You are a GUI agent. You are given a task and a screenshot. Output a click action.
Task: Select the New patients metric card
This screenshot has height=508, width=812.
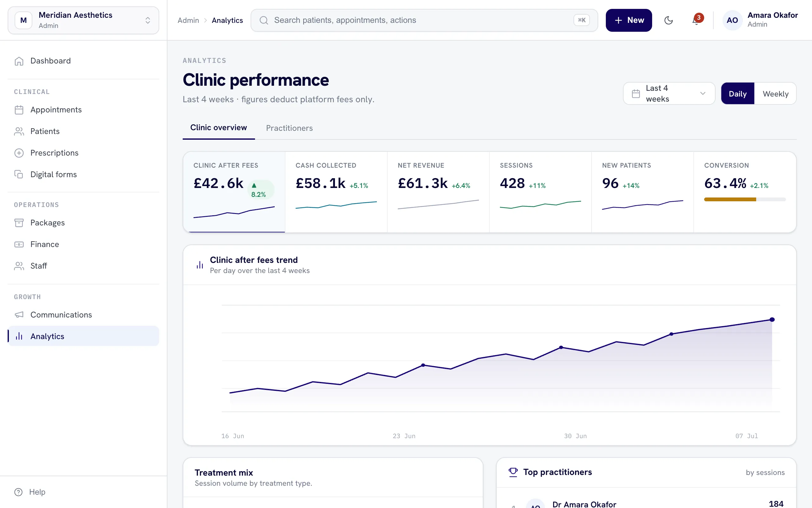643,192
